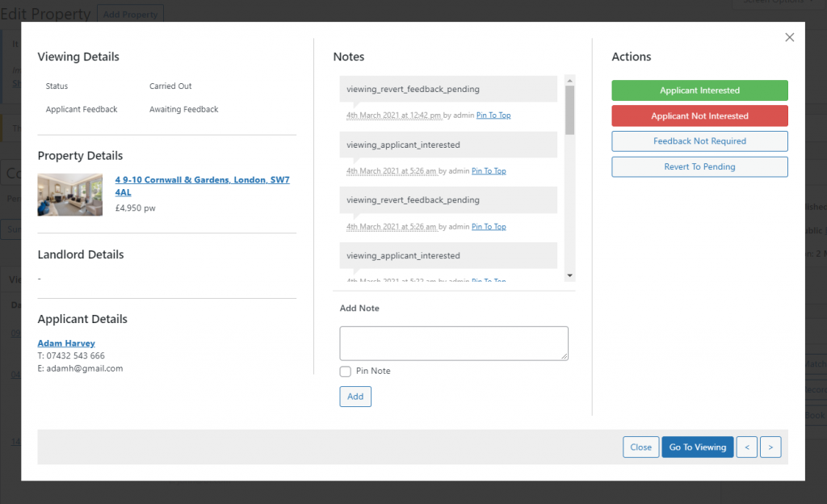Open applicant Adam Harvey's record

coord(65,342)
